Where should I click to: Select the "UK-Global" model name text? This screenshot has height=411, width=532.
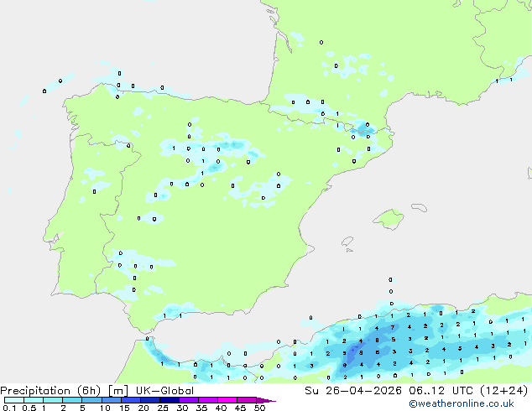coord(164,391)
